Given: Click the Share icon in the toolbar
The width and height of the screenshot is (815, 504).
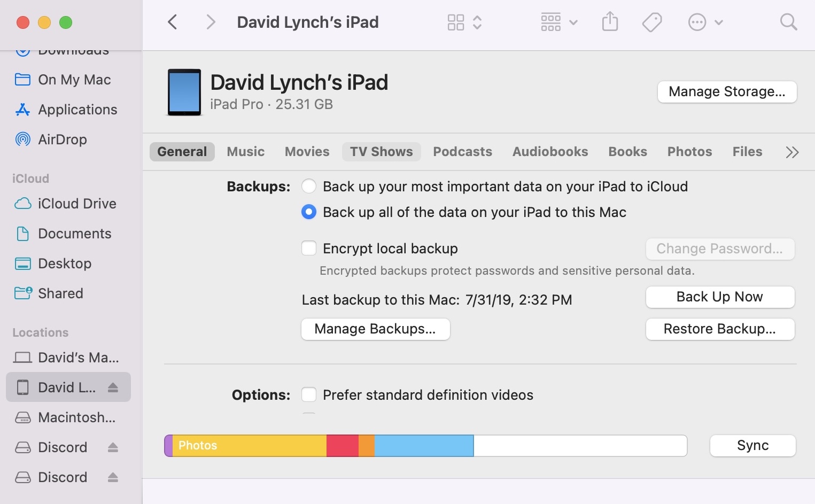Looking at the screenshot, I should pos(610,22).
